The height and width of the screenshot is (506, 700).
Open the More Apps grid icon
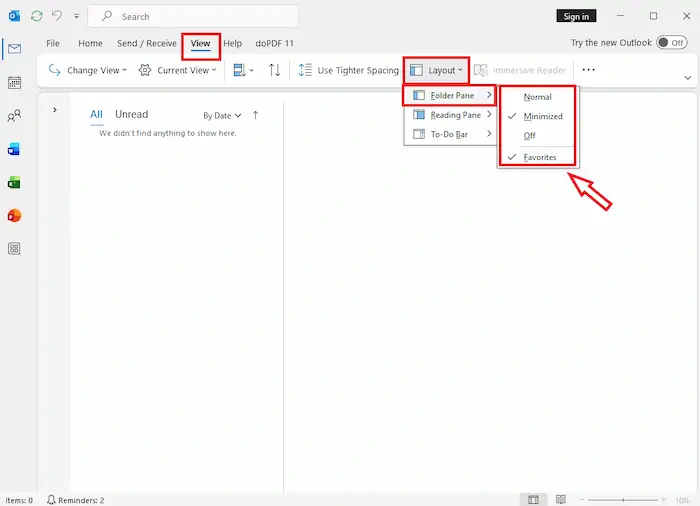[x=14, y=249]
